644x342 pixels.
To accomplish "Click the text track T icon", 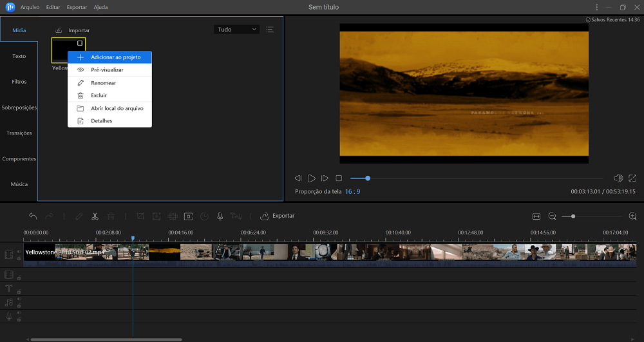I will point(8,289).
